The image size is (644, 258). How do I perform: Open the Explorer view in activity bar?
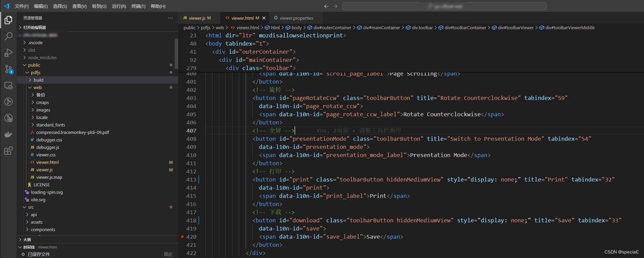click(8, 20)
